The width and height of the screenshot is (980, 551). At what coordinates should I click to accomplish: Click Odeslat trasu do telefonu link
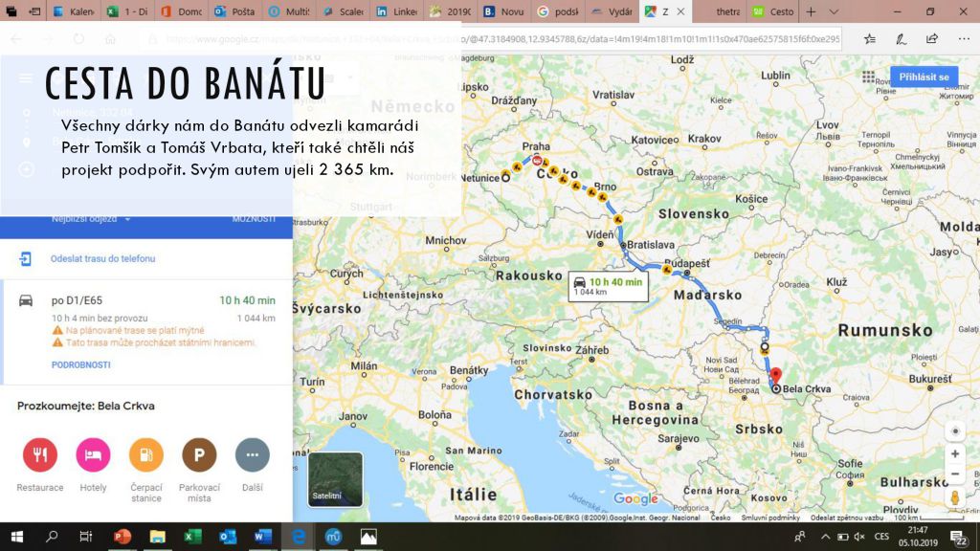[103, 258]
